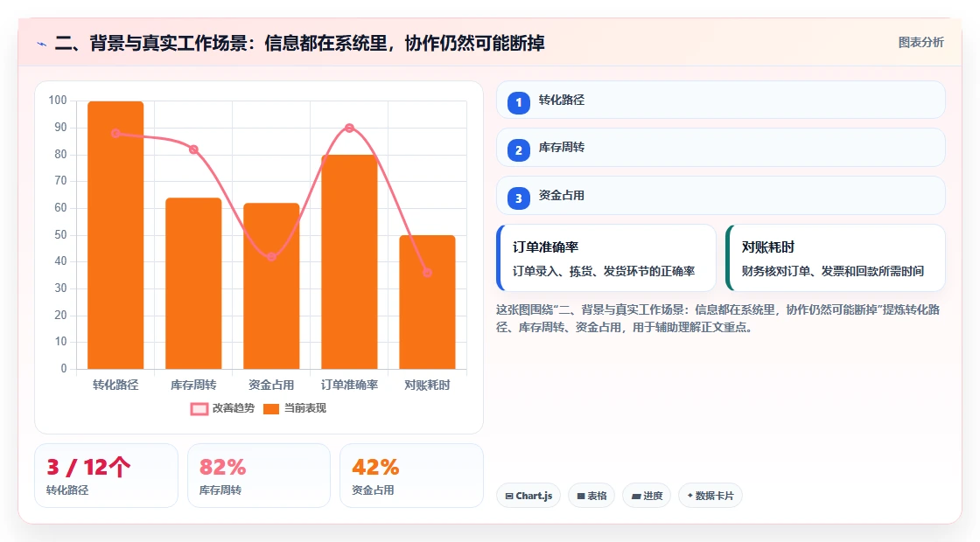Open the 转化路径 list item
The height and width of the screenshot is (542, 980).
[x=721, y=100]
